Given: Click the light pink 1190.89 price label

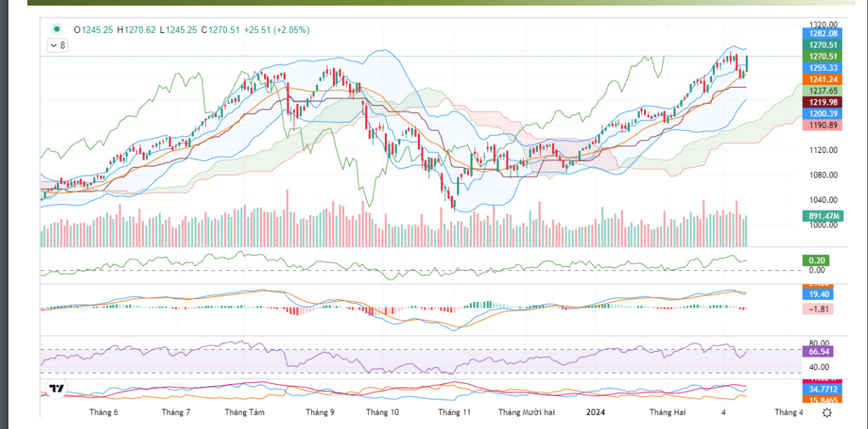Looking at the screenshot, I should pos(822,124).
